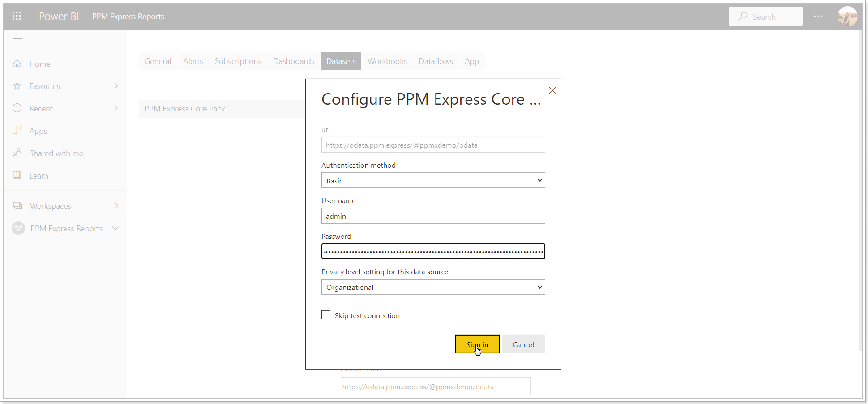This screenshot has width=868, height=404.
Task: Open the more options ellipsis in top bar
Action: (818, 16)
